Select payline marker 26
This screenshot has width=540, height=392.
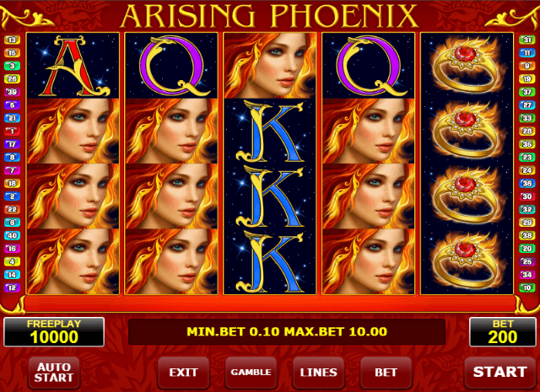click(x=12, y=78)
